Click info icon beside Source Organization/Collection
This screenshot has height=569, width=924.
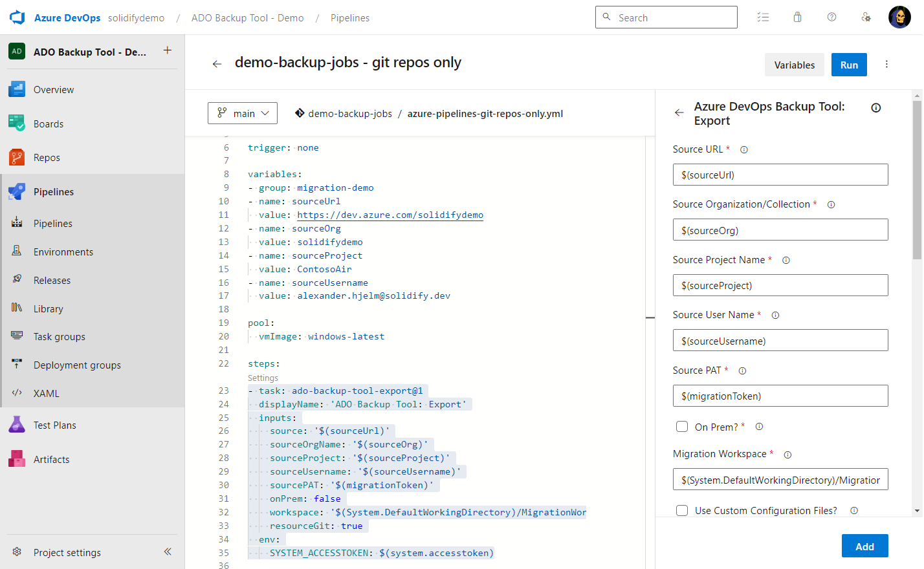(831, 205)
